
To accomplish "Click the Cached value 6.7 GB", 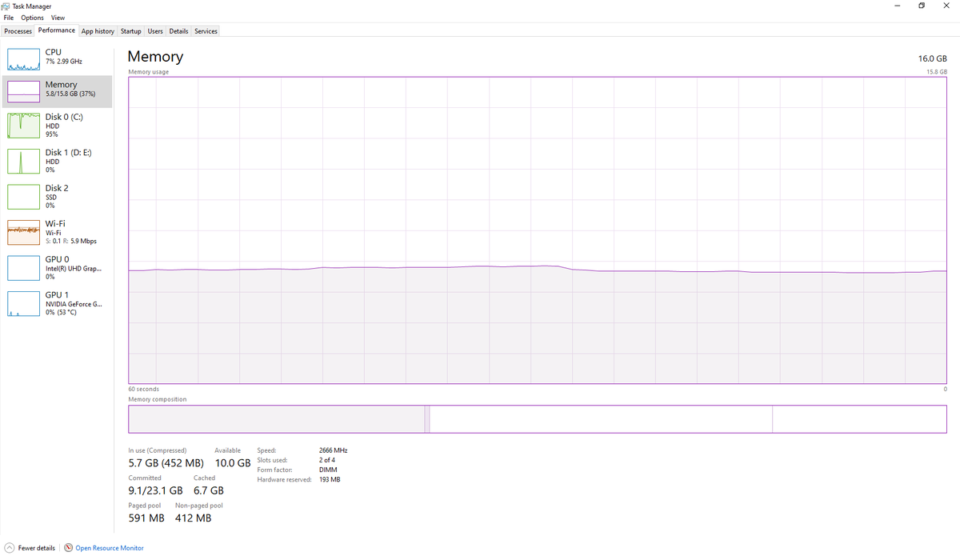I will click(209, 490).
